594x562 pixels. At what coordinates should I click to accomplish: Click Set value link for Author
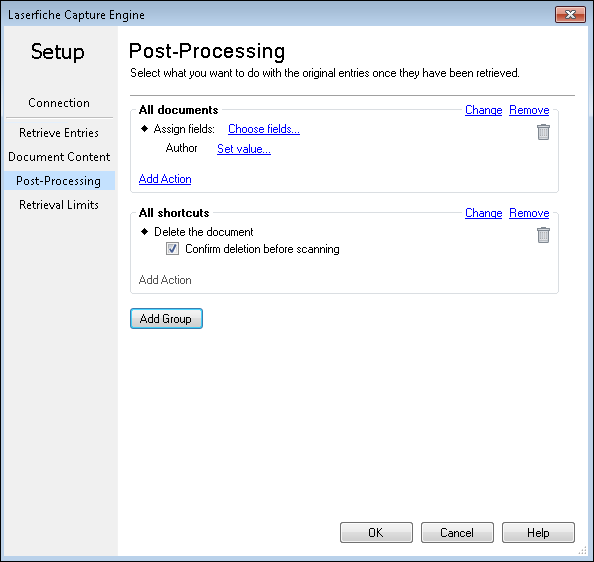pos(244,149)
